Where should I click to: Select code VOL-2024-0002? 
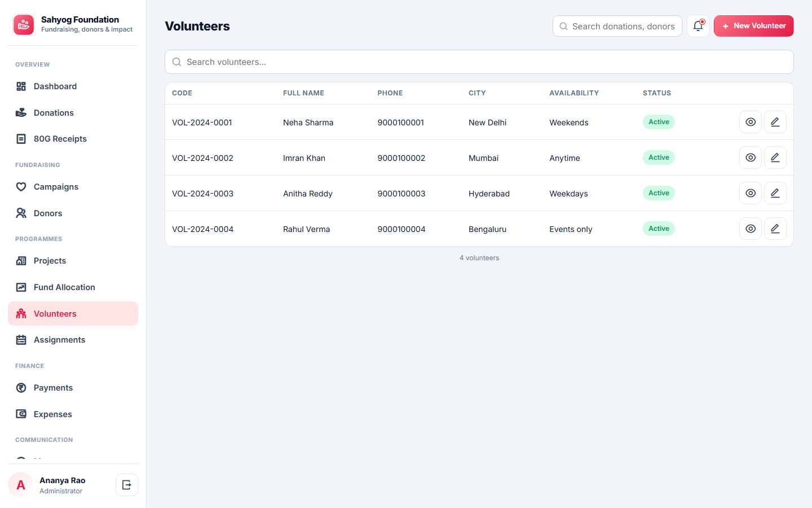pos(202,158)
